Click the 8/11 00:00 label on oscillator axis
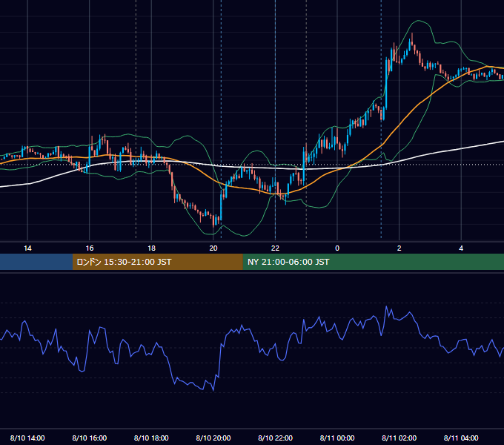The height and width of the screenshot is (445, 504). [x=337, y=438]
